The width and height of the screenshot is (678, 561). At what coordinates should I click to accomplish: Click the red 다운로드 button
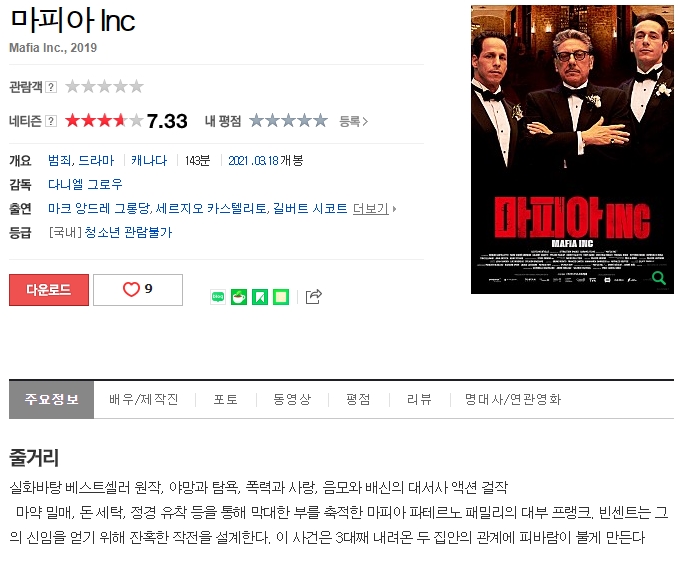[49, 290]
